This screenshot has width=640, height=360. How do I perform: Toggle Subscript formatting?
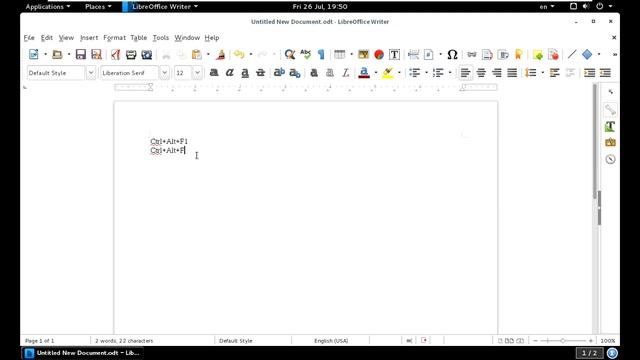click(295, 73)
